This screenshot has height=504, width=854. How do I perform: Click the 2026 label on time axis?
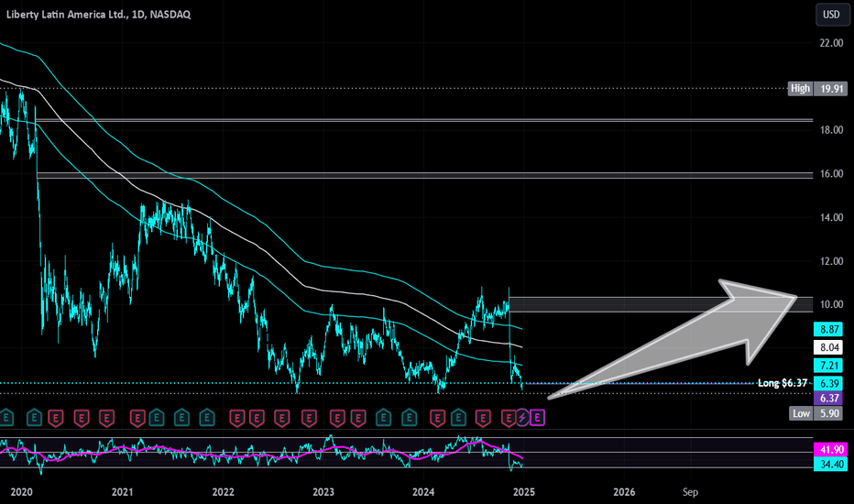(624, 492)
